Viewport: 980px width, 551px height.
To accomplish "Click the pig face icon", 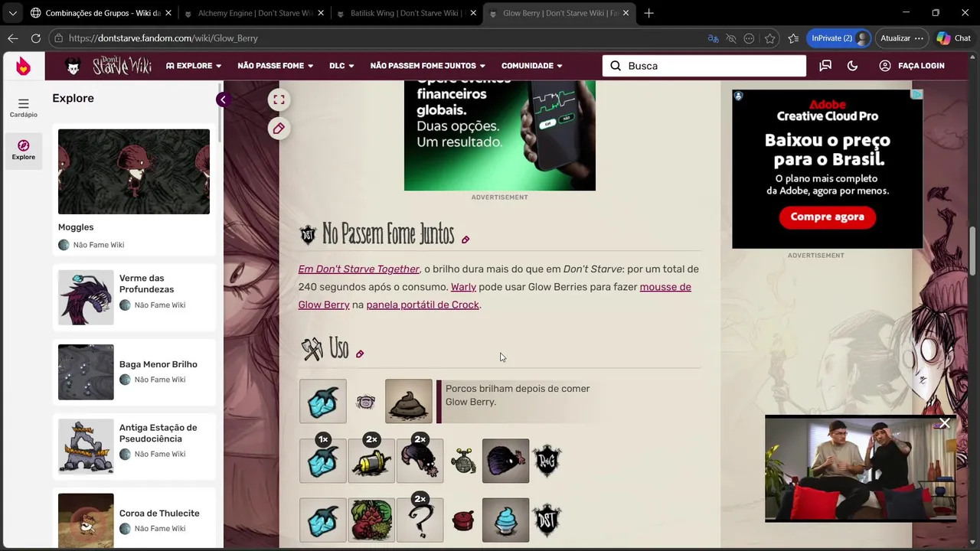I will [366, 402].
